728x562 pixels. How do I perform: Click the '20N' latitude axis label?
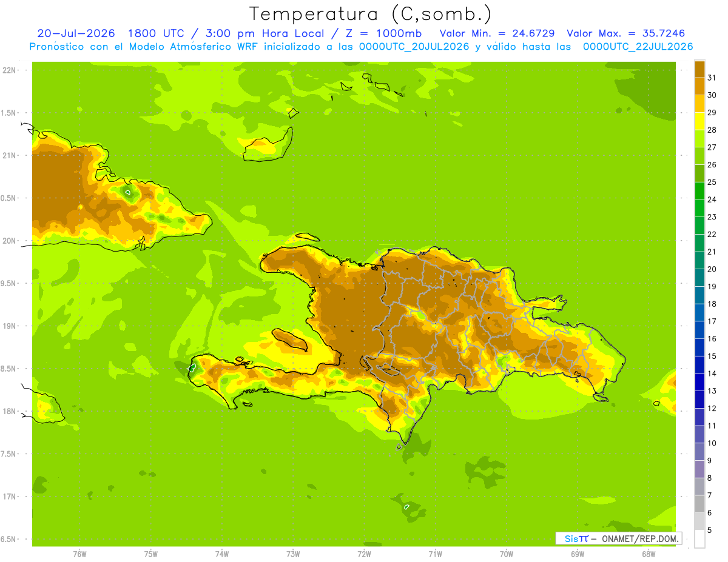click(x=10, y=241)
